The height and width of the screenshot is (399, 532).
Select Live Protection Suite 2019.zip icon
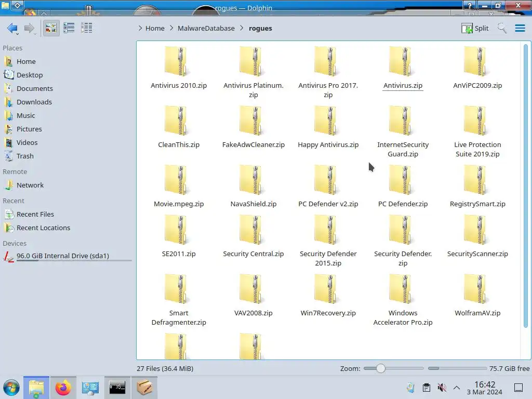(x=476, y=121)
